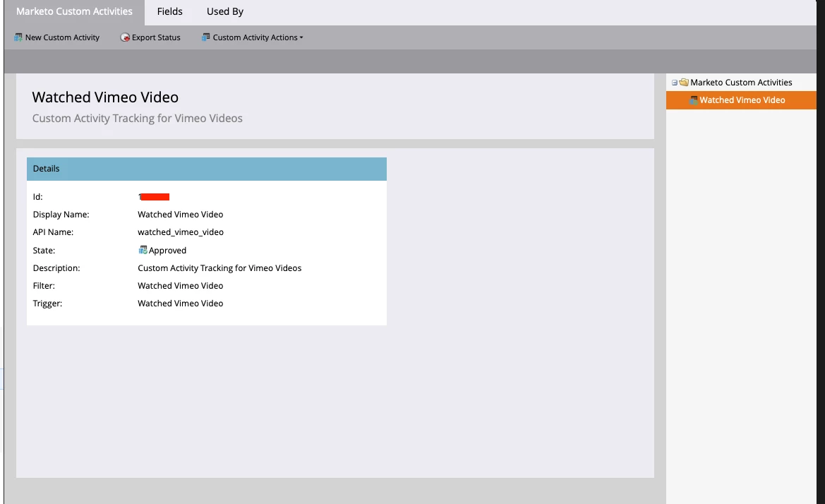Collapse the Marketo Custom Activities tree node
Screen dimensions: 825x504
675,83
